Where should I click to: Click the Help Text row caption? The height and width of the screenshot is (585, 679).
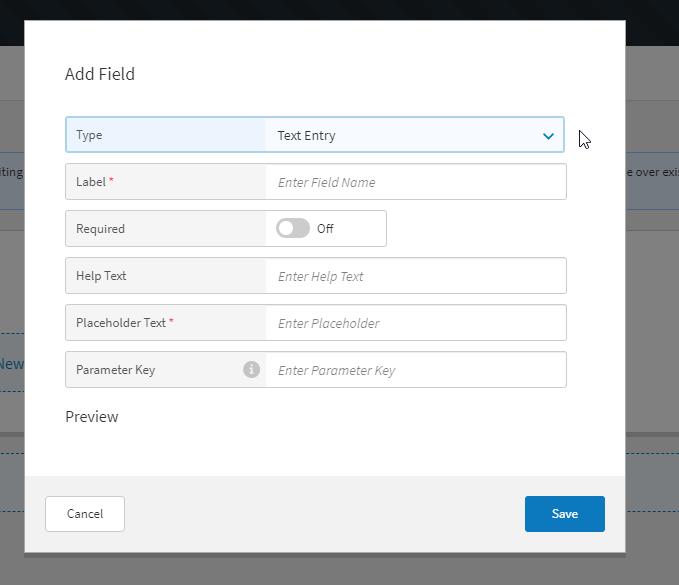[101, 276]
